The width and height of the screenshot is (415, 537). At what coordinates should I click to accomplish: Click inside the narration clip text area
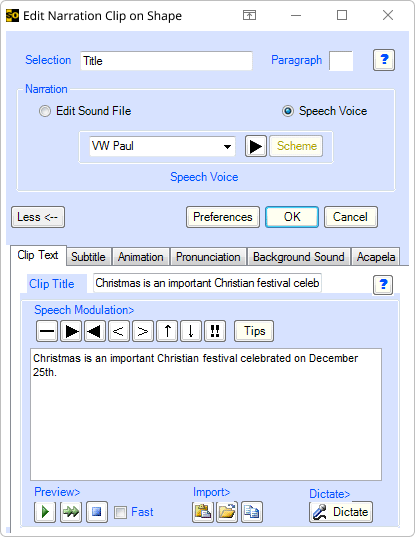coord(206,414)
